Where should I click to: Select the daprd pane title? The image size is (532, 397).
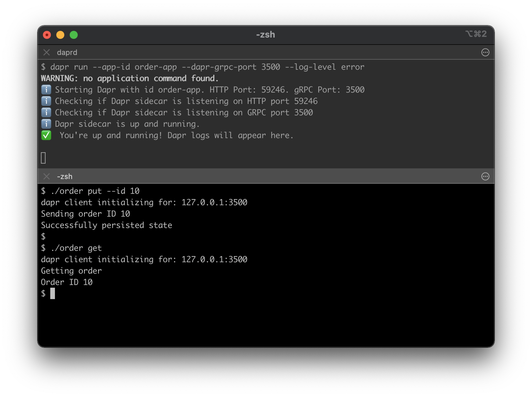(x=67, y=52)
